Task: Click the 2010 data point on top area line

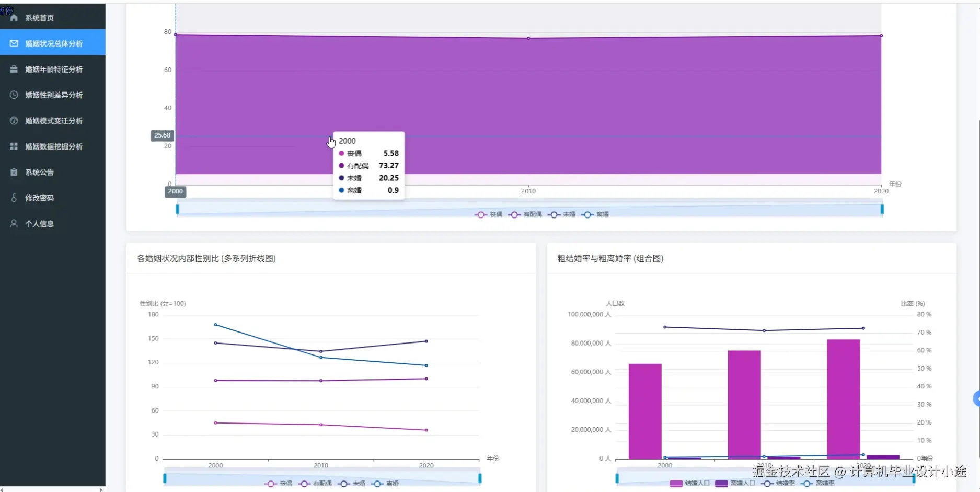Action: click(528, 38)
